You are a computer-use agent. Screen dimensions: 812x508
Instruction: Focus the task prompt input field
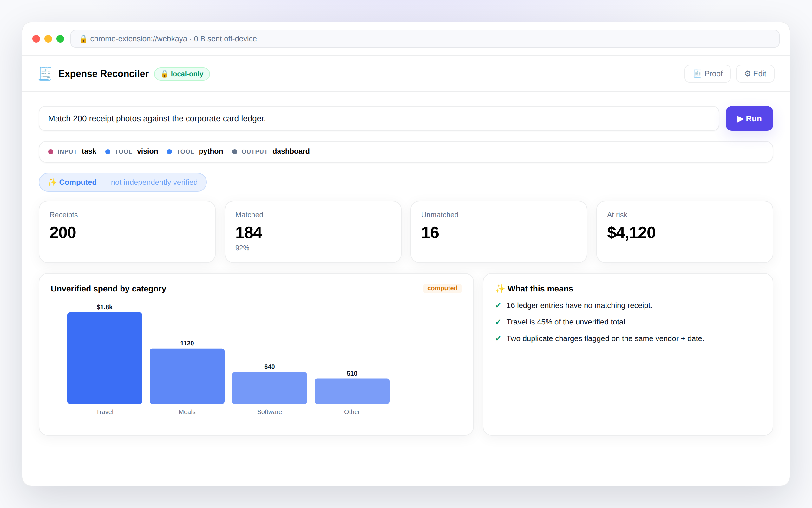point(379,119)
